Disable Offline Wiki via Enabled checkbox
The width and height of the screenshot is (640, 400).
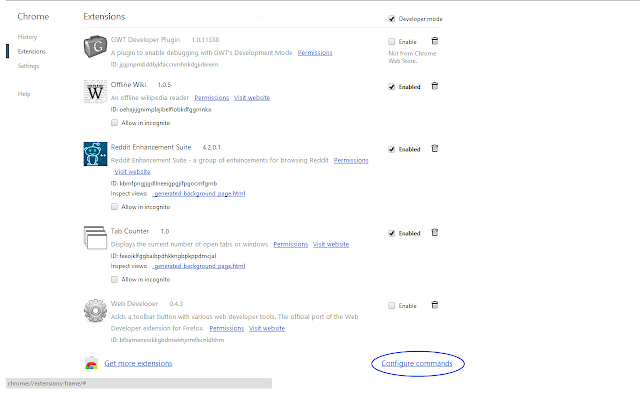coord(391,87)
